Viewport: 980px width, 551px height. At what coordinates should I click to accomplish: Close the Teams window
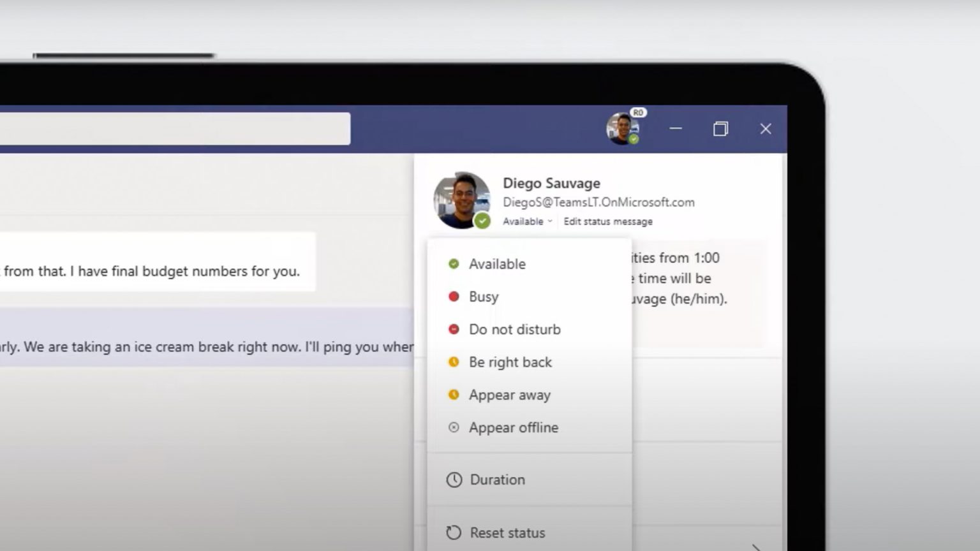coord(766,129)
